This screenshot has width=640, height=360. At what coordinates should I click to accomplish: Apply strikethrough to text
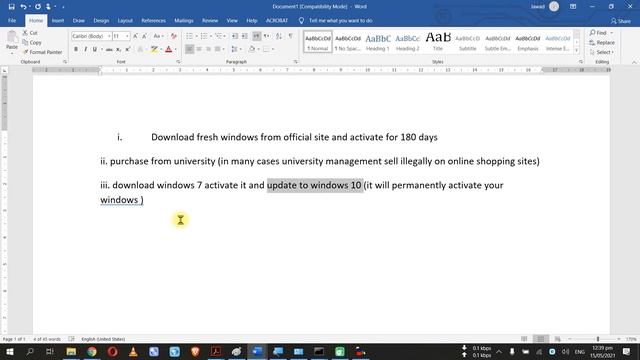pos(109,49)
